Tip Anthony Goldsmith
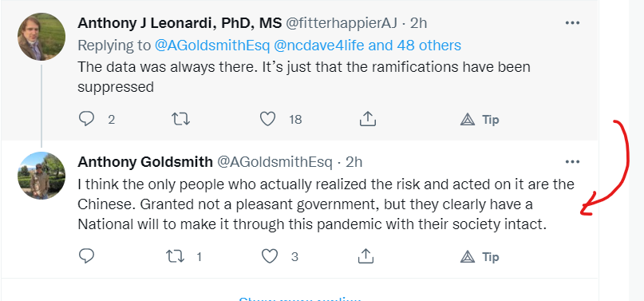The image size is (644, 301). pos(480,257)
